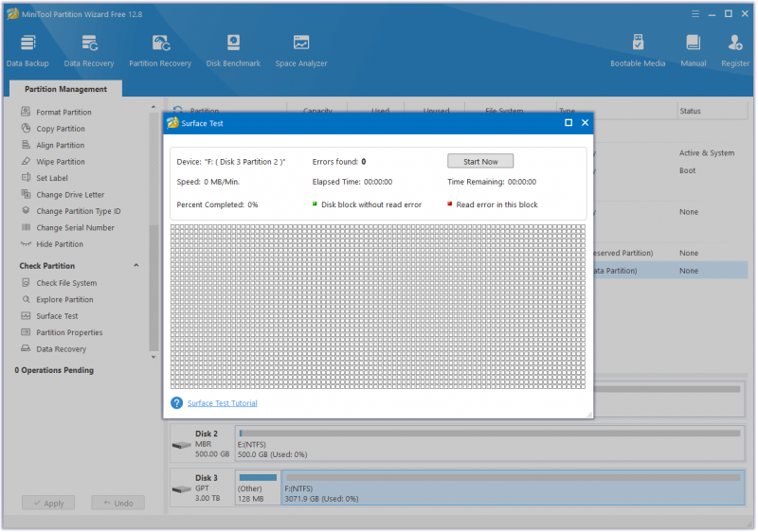This screenshot has height=532, width=758.
Task: Open the hamburger menu in title bar
Action: (695, 14)
